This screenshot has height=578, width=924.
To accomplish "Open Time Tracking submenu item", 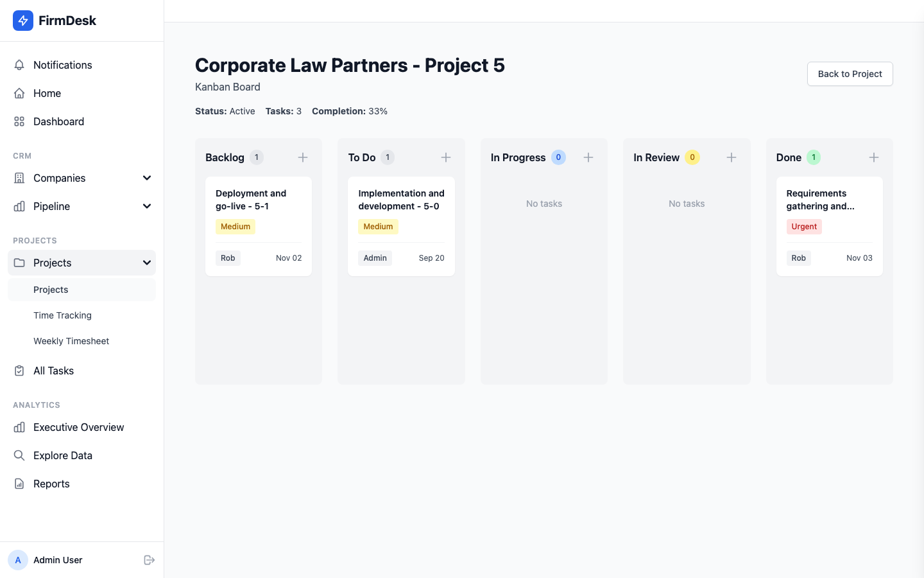I will click(x=62, y=315).
